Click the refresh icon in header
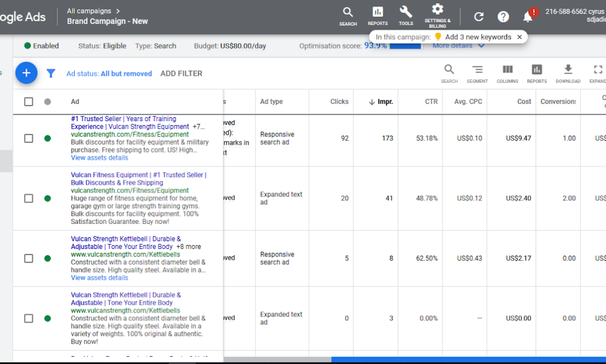Image resolution: width=606 pixels, height=364 pixels. coord(479,17)
